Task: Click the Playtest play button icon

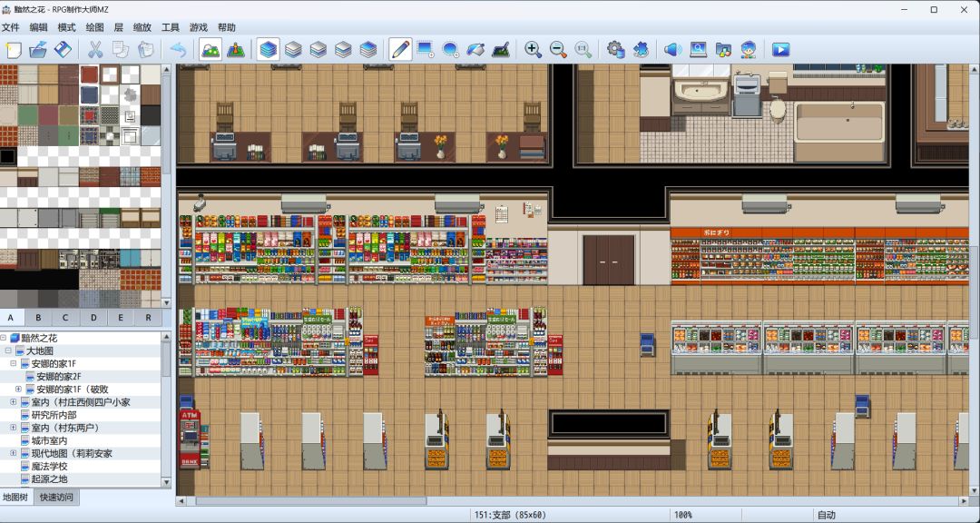Action: pos(780,50)
